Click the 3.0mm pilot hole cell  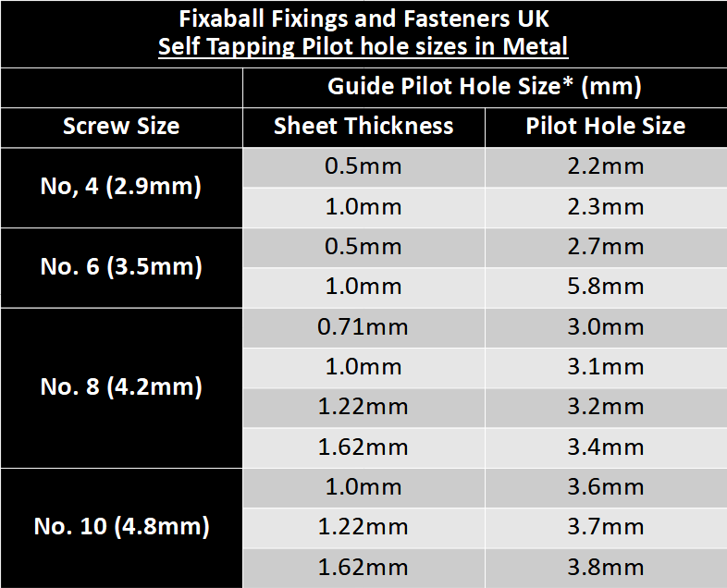(x=606, y=326)
